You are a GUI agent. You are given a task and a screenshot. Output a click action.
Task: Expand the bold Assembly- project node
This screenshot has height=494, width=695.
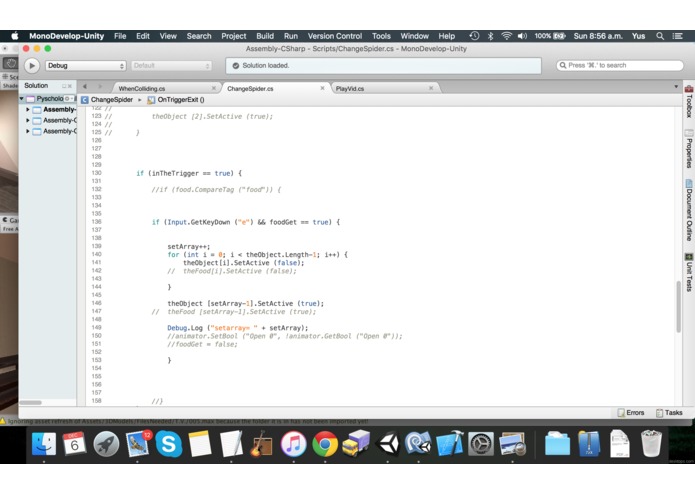click(27, 109)
